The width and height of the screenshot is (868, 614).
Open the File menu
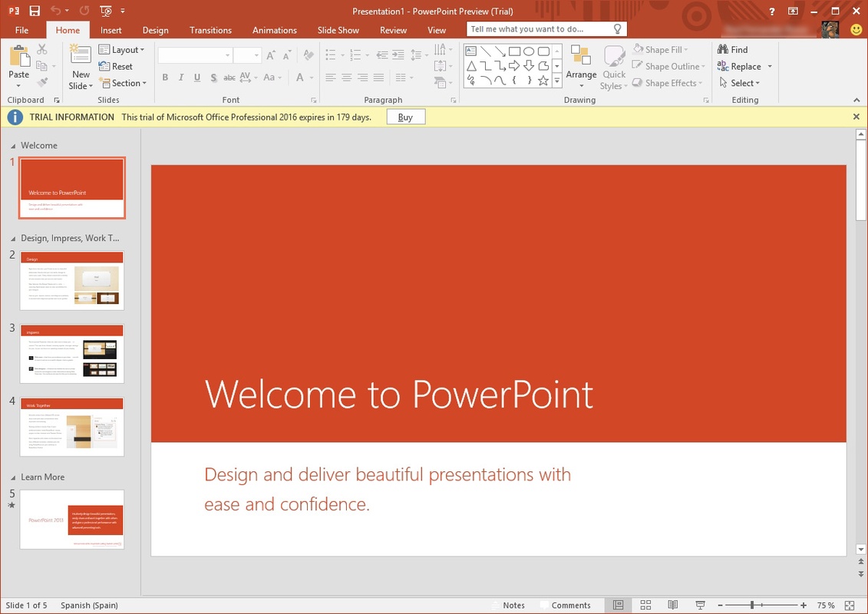pyautogui.click(x=21, y=30)
